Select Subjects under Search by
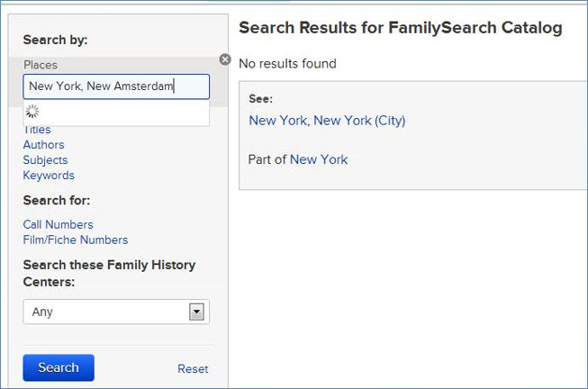This screenshot has height=389, width=588. [x=45, y=160]
